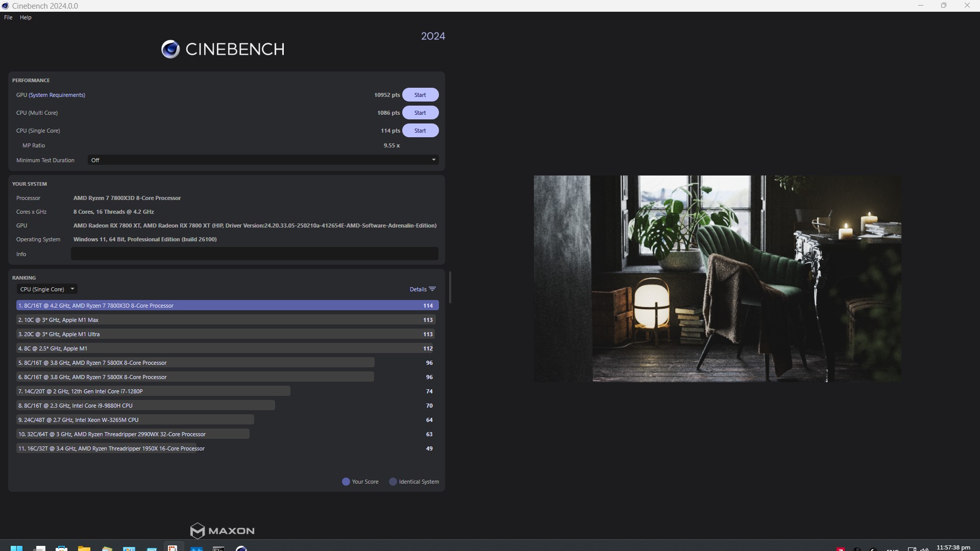The image size is (980, 551).
Task: Select rank 5 Ryzen 7 5800X row
Action: (x=228, y=363)
